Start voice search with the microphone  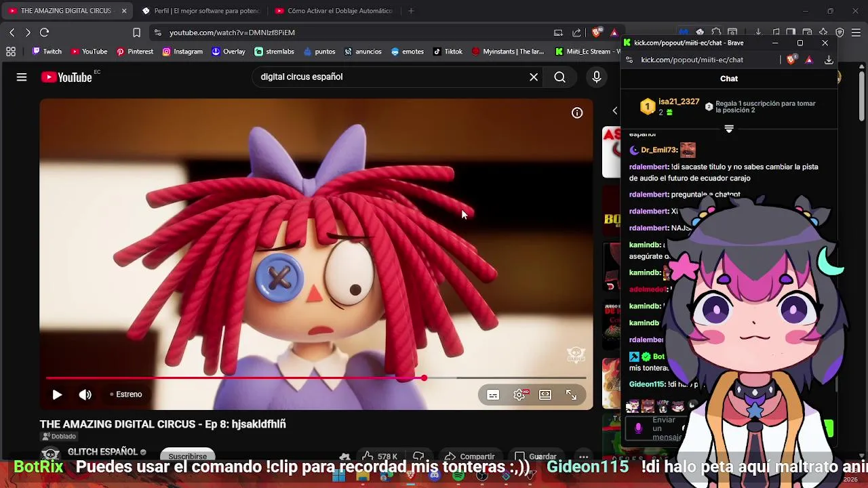click(597, 77)
